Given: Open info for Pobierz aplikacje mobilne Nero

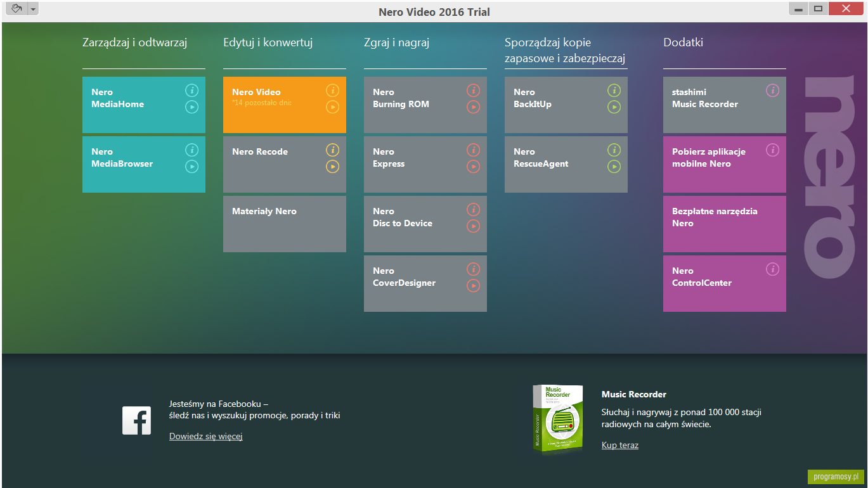Looking at the screenshot, I should tap(772, 150).
